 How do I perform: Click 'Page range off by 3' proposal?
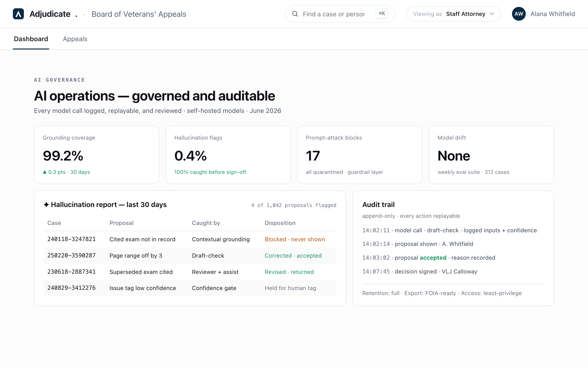click(136, 256)
